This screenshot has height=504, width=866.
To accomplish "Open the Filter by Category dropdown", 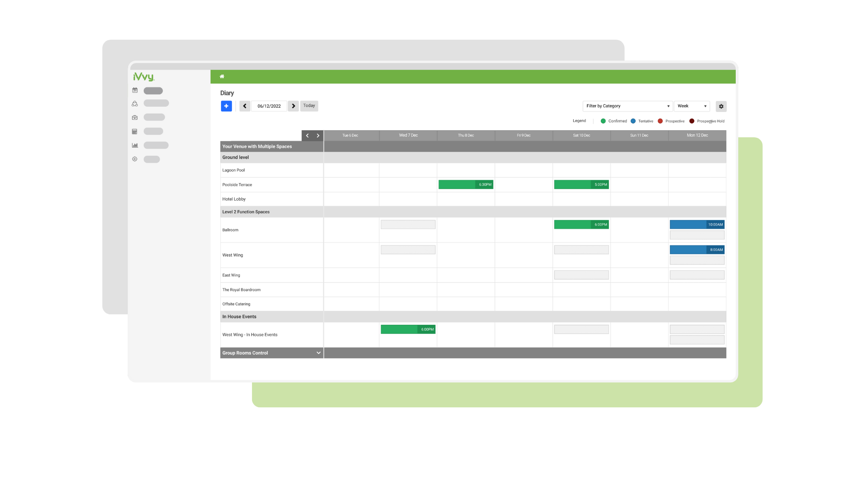I will coord(627,106).
